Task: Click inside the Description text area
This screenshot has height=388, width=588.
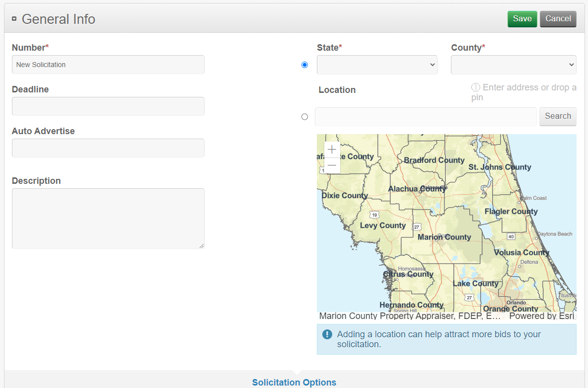Action: point(108,218)
